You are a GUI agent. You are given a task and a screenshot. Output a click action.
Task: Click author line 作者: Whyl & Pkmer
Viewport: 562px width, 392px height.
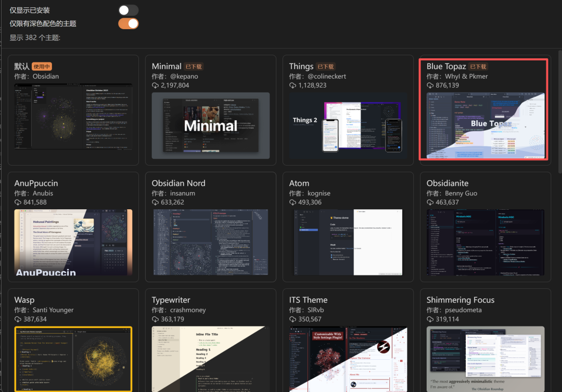457,77
